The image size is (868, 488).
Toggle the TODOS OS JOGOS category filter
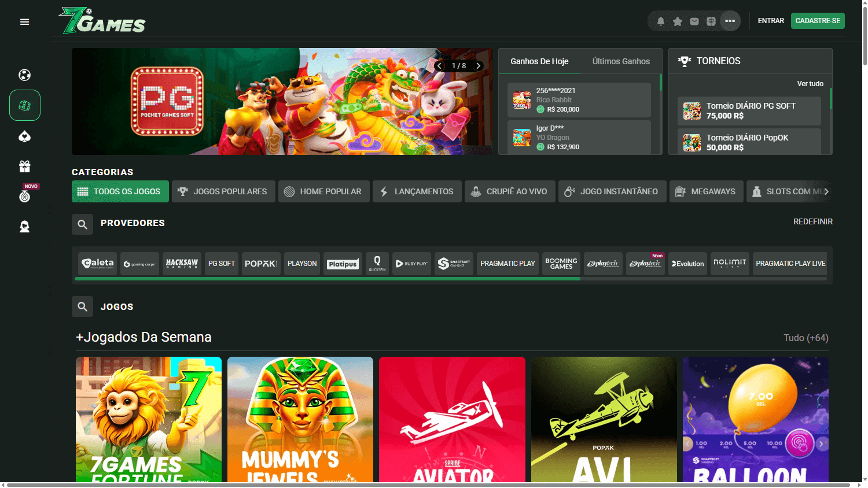coord(120,191)
